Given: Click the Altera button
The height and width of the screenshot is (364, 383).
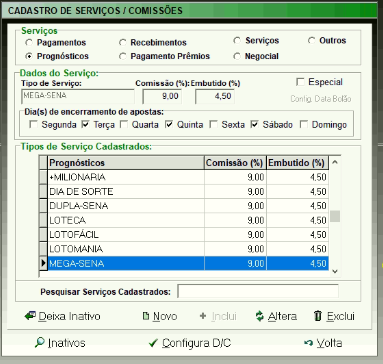Looking at the screenshot, I should [276, 316].
